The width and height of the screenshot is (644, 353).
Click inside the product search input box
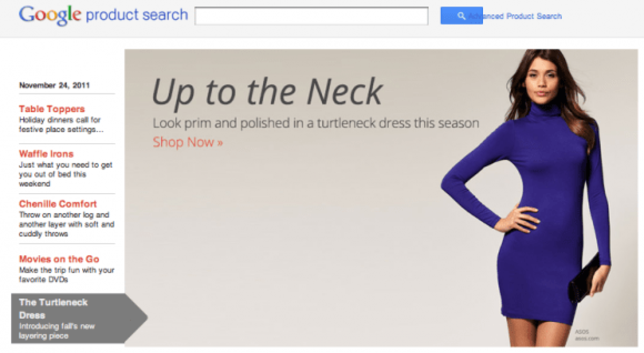[311, 16]
